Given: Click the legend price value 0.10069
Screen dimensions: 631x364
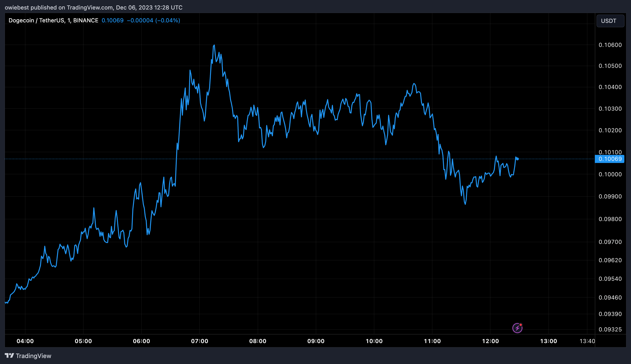Looking at the screenshot, I should [x=113, y=20].
